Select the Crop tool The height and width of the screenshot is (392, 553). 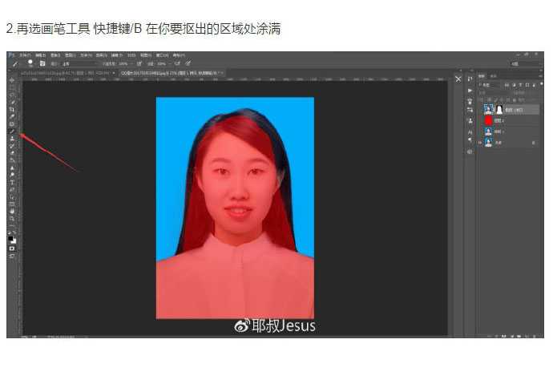12,109
